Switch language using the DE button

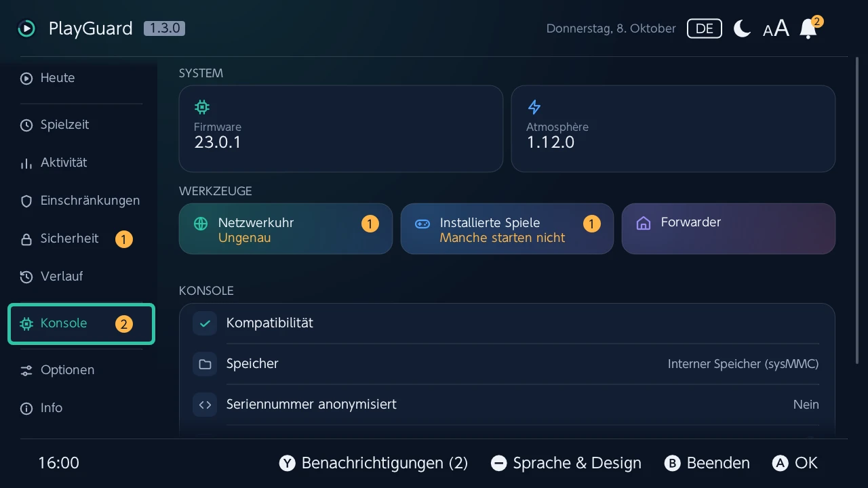[x=705, y=28]
